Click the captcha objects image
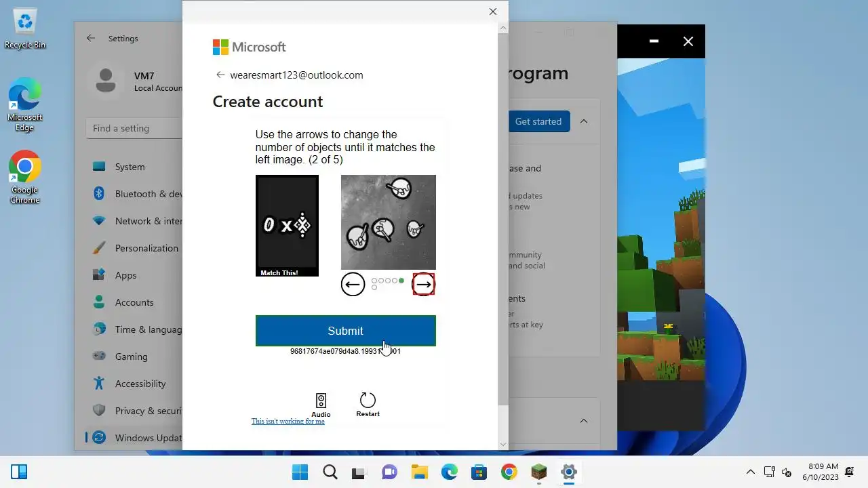This screenshot has width=868, height=488. (x=389, y=222)
